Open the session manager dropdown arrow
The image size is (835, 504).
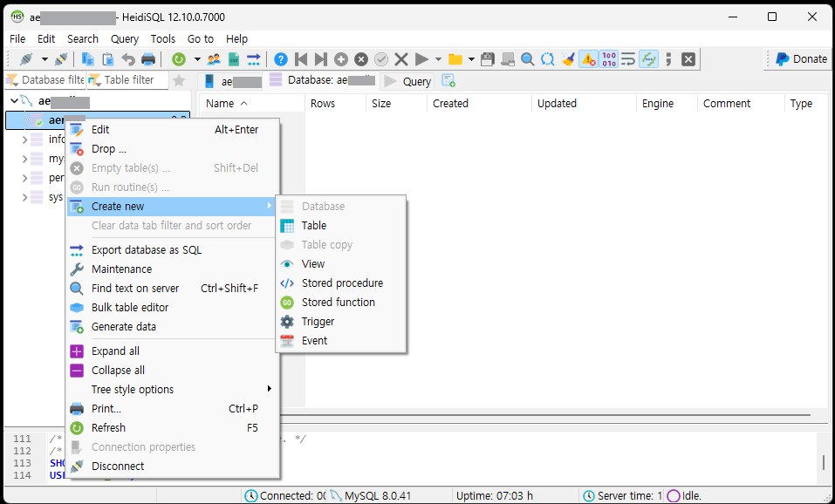44,59
